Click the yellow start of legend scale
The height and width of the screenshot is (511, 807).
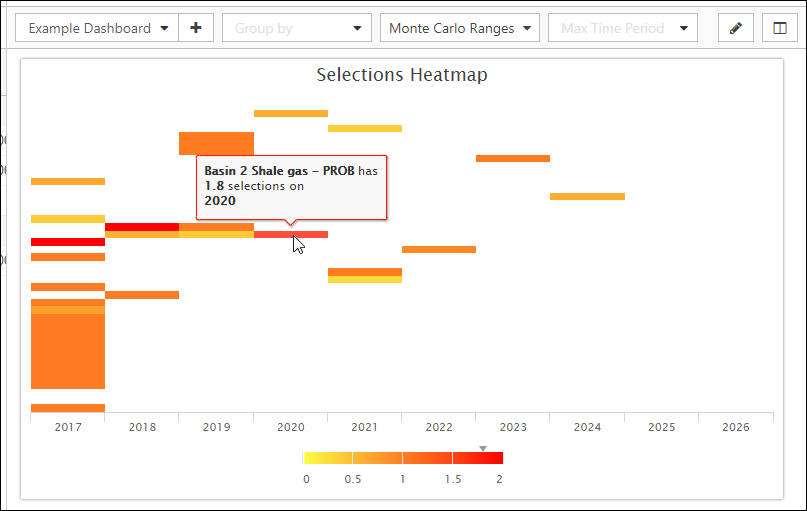coord(309,458)
